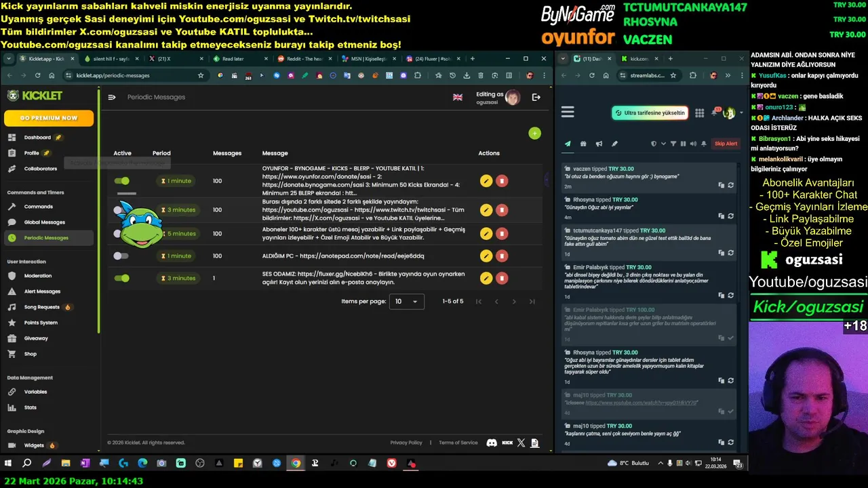
Task: Open the Streamlabs hamburger menu
Action: pyautogui.click(x=568, y=113)
